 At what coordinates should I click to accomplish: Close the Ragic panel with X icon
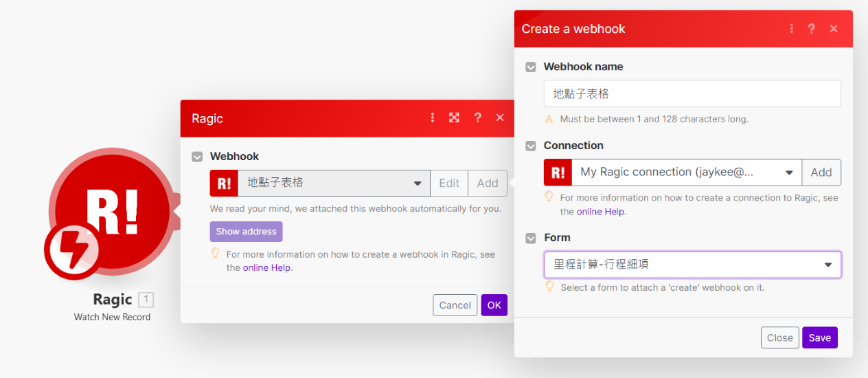[x=500, y=118]
